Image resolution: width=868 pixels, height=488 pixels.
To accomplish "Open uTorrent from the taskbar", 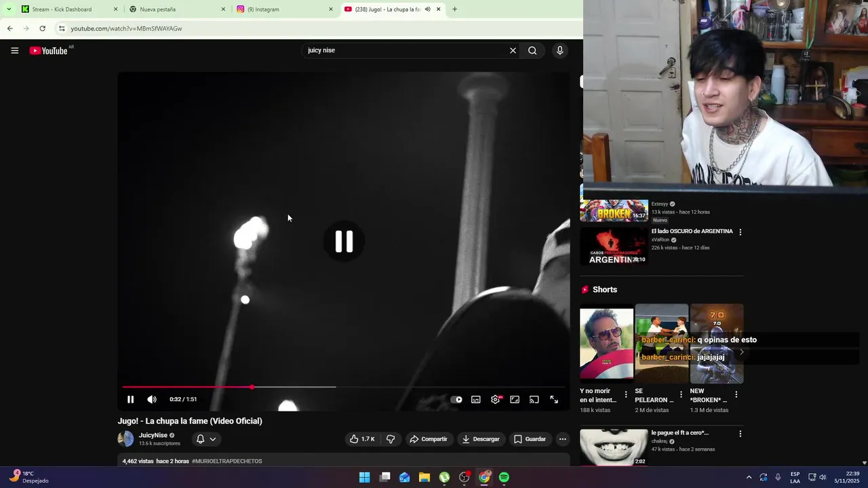I will pos(444,477).
